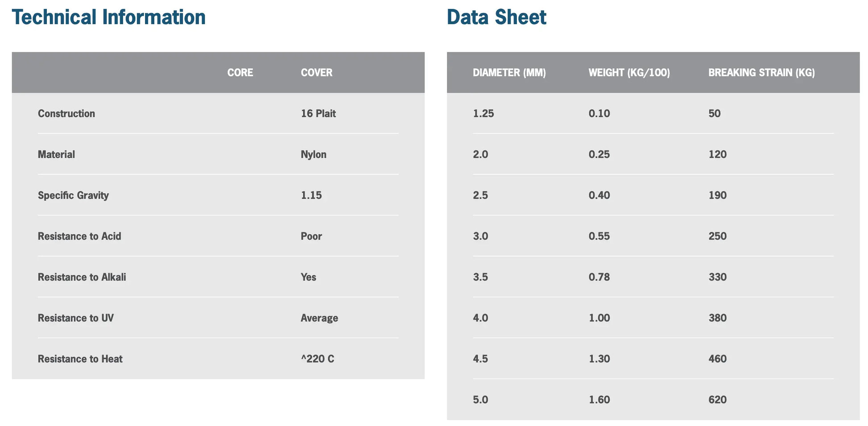Select the CORE column header
Viewport: 868px width, 426px height.
240,73
